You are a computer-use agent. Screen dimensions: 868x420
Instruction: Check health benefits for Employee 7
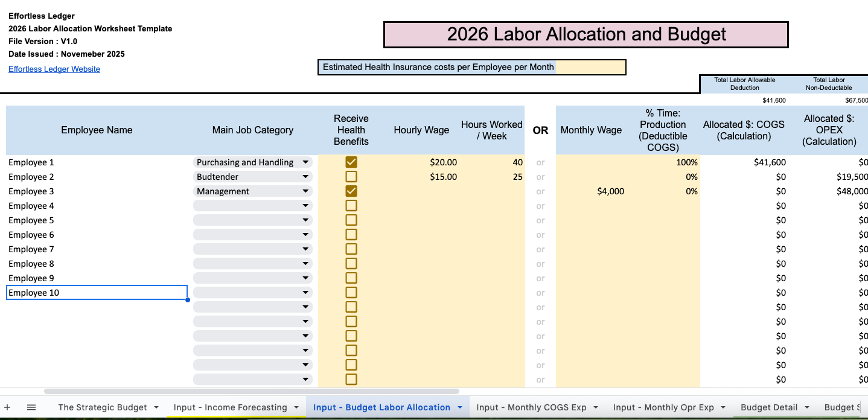point(351,249)
